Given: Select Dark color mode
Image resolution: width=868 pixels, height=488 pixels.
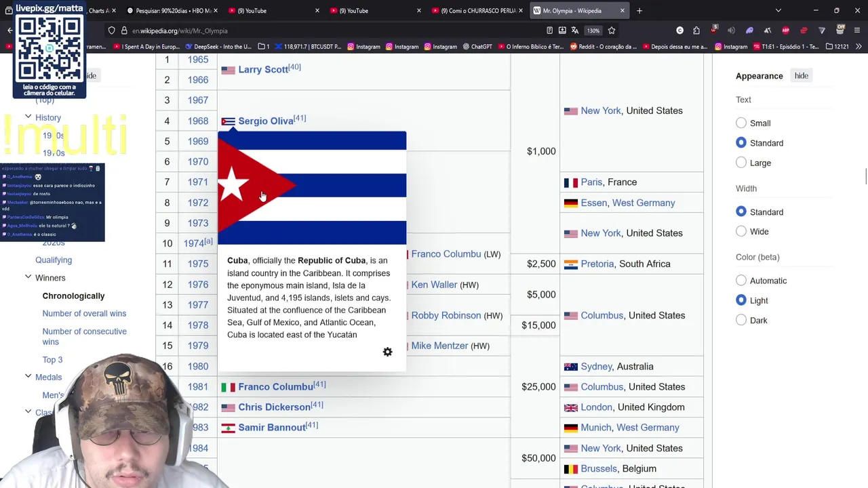Looking at the screenshot, I should 741,320.
